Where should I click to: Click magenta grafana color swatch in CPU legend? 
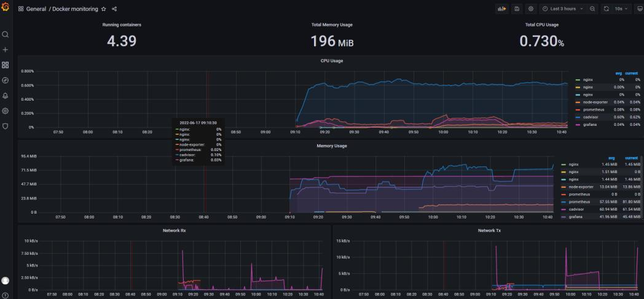point(578,125)
